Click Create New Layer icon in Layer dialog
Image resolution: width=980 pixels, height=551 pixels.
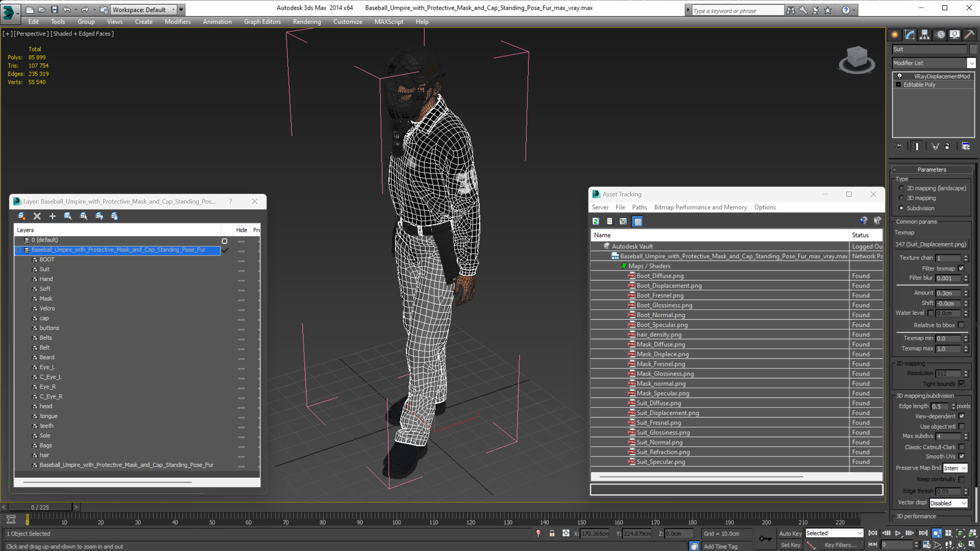tap(21, 216)
